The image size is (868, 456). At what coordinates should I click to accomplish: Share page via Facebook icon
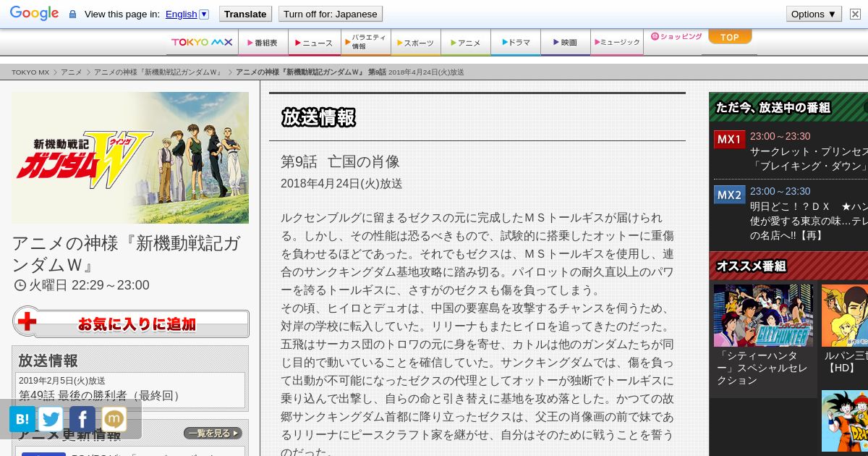82,419
